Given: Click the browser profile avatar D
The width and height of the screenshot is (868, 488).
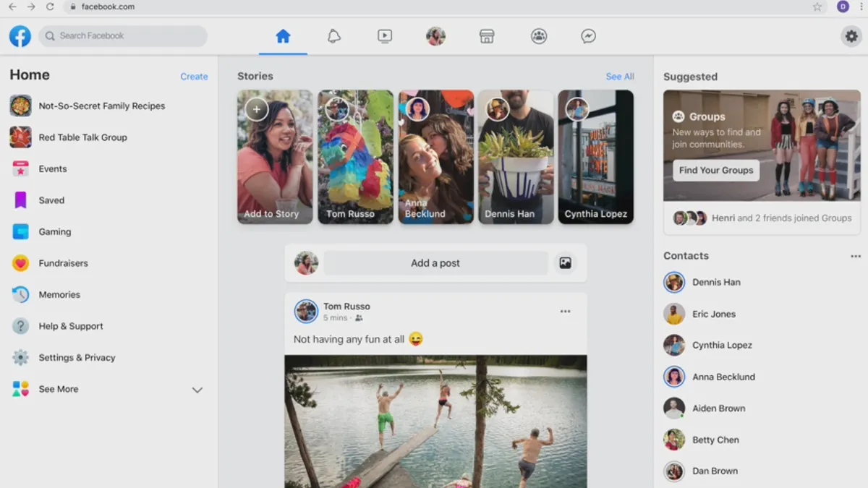Looking at the screenshot, I should click(843, 7).
